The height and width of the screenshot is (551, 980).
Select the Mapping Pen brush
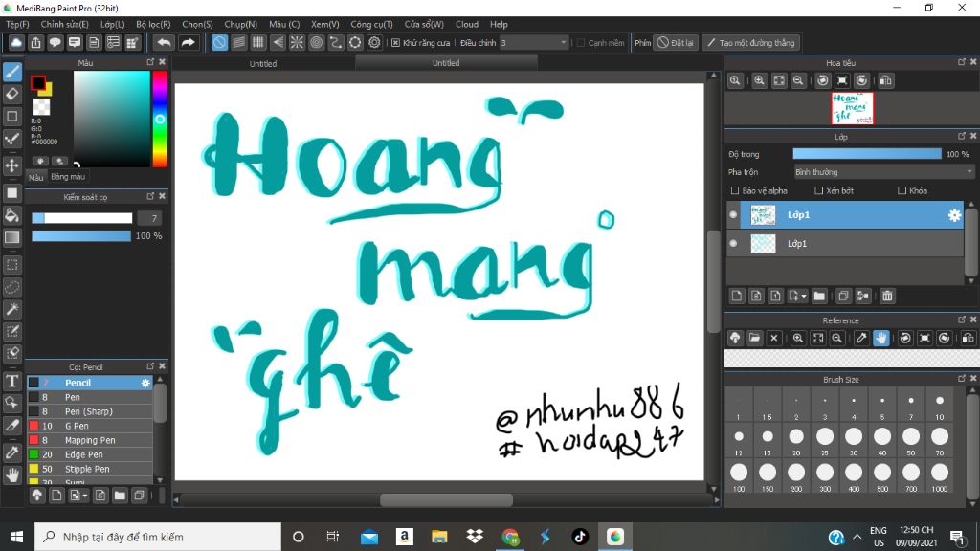coord(90,440)
